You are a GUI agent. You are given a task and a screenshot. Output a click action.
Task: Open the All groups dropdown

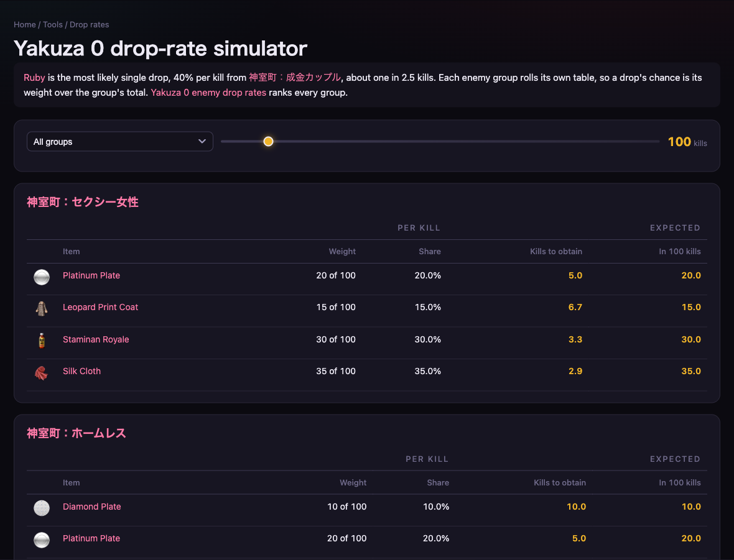120,142
